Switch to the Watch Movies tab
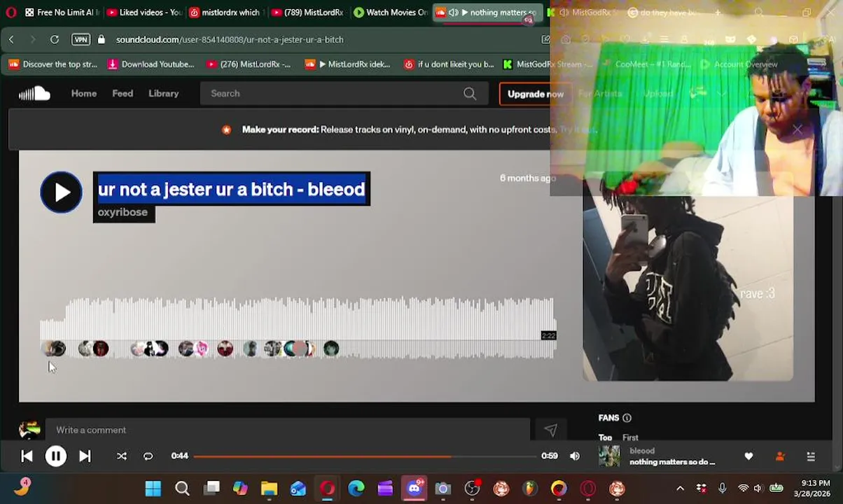This screenshot has width=843, height=504. click(x=390, y=13)
